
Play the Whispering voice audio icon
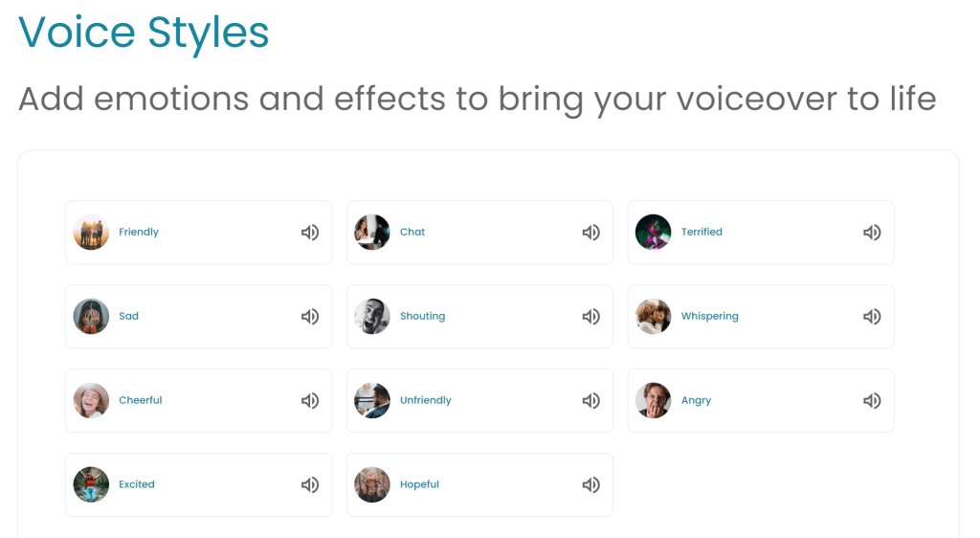point(872,317)
